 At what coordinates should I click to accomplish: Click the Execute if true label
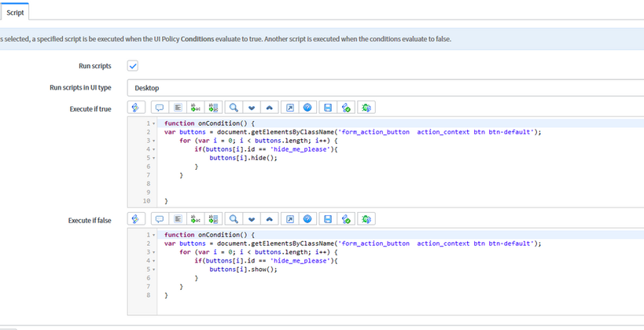(x=90, y=108)
